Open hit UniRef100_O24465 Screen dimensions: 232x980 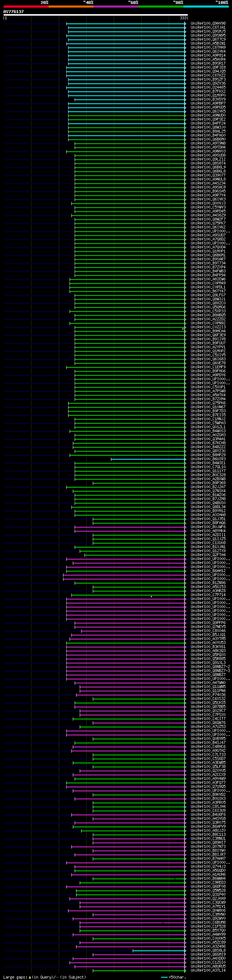tap(208, 88)
